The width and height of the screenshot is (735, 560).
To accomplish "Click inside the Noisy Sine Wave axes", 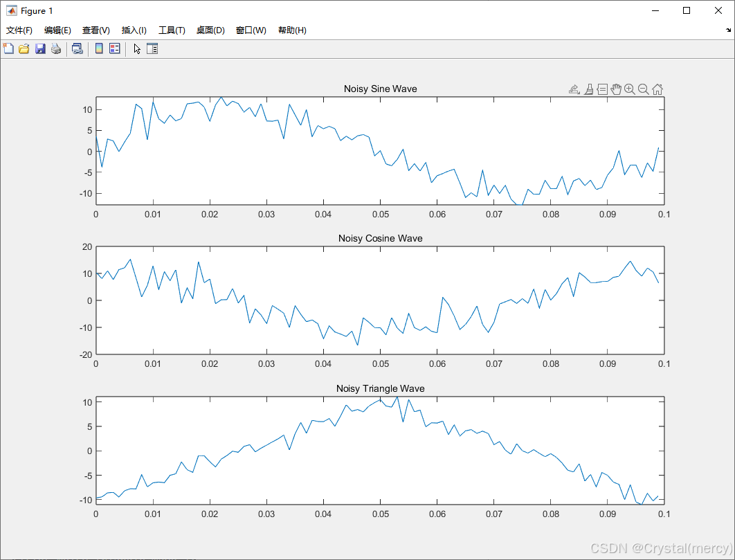I will pos(380,151).
